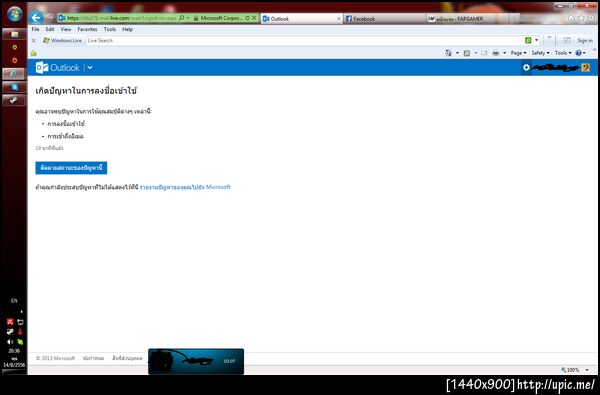Click the icon left of Sign in
This screenshot has height=395, width=600.
click(x=567, y=41)
